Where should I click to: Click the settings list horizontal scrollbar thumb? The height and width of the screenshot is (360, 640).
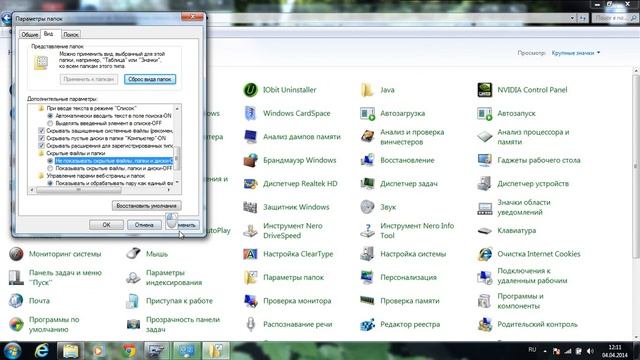(x=79, y=190)
